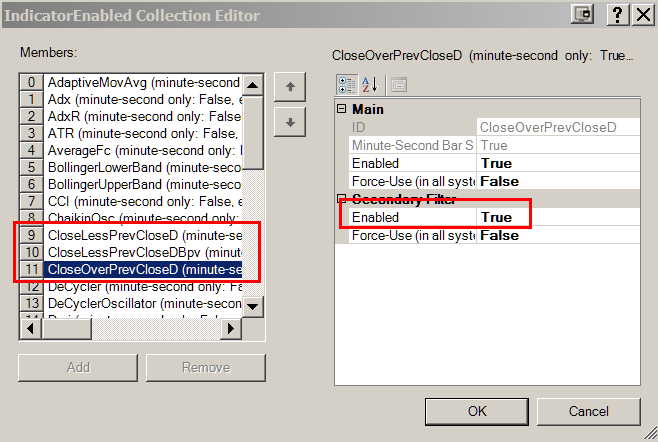Click the help question mark button
The image size is (658, 442).
click(x=617, y=15)
